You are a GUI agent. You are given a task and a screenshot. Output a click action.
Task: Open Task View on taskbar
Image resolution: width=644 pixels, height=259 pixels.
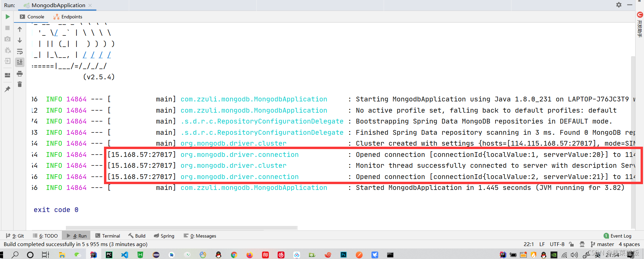click(46, 255)
